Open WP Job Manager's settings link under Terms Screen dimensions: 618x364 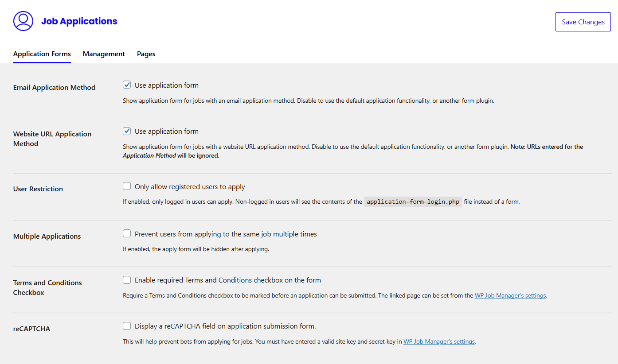(510, 295)
